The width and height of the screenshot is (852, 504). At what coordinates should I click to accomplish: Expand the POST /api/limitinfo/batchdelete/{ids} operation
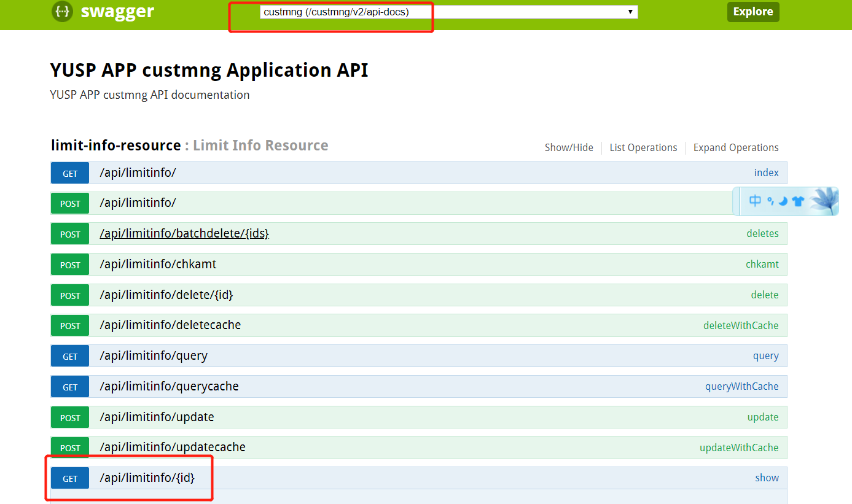pyautogui.click(x=184, y=234)
